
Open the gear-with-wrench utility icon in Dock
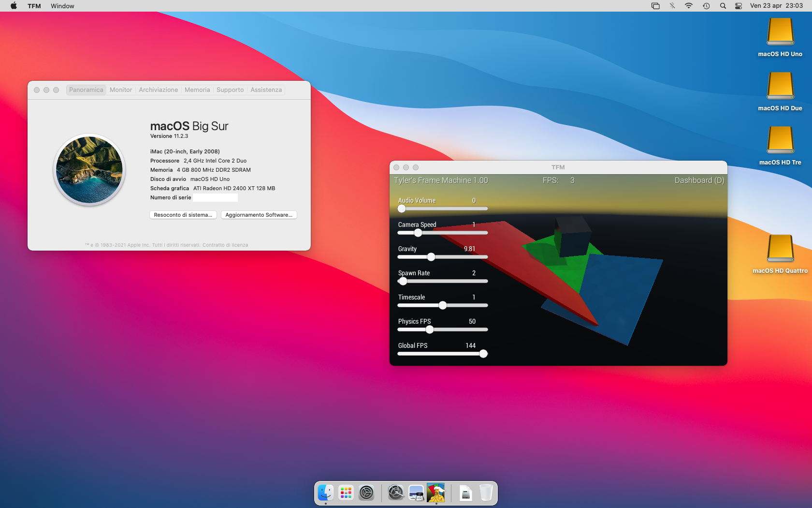pyautogui.click(x=396, y=493)
